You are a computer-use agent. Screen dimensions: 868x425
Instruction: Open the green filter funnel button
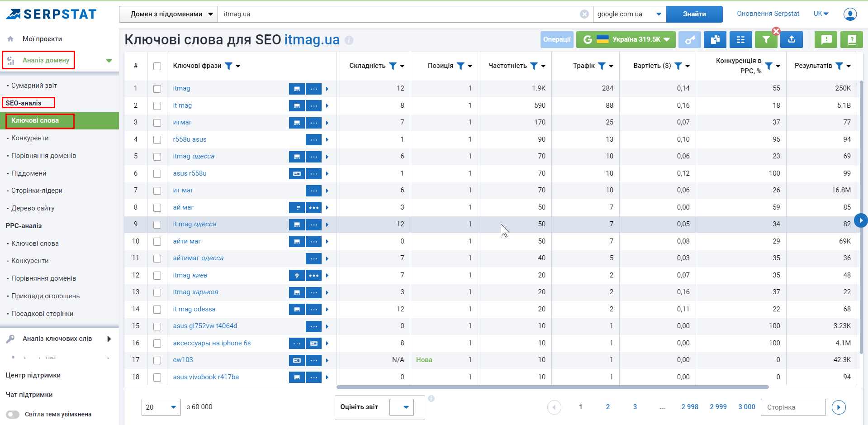766,40
